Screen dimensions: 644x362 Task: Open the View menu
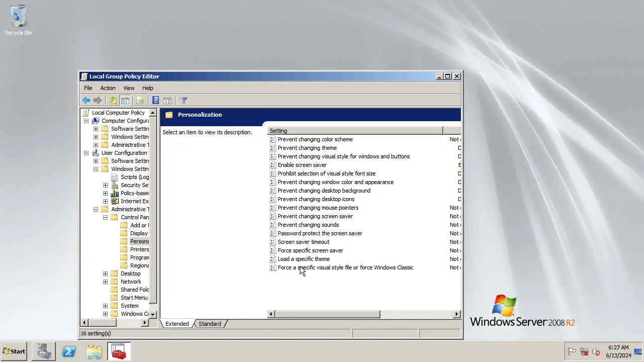[129, 88]
